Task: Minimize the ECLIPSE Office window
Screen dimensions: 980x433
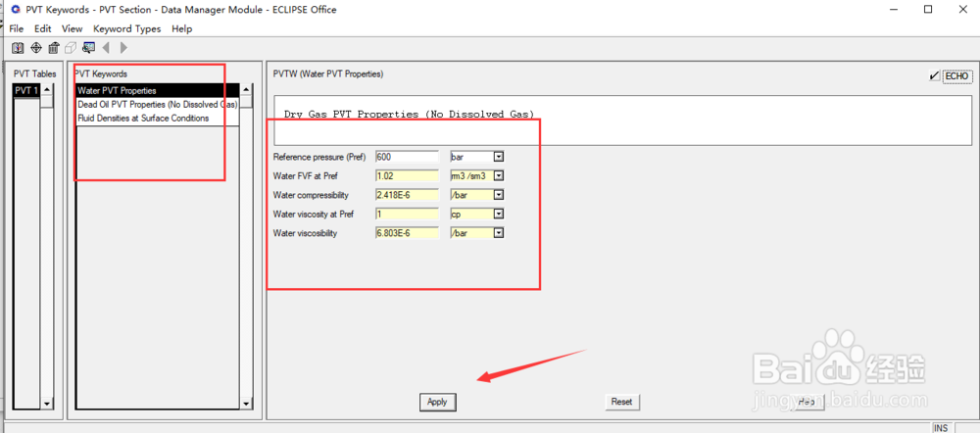Action: pyautogui.click(x=894, y=10)
